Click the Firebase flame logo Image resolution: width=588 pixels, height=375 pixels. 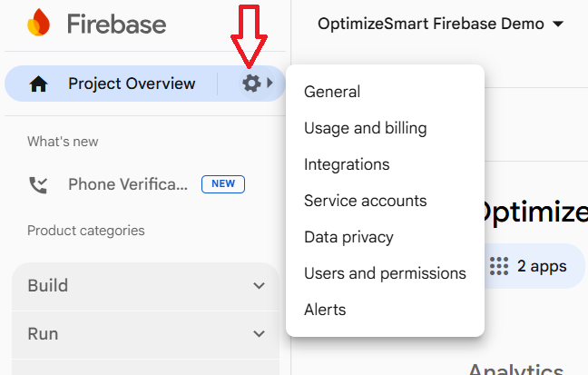coord(39,24)
